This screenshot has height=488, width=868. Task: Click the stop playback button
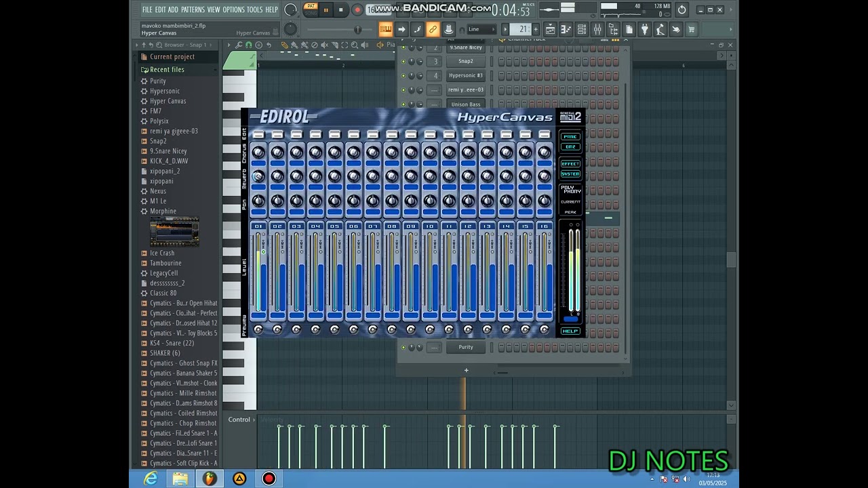coord(340,10)
